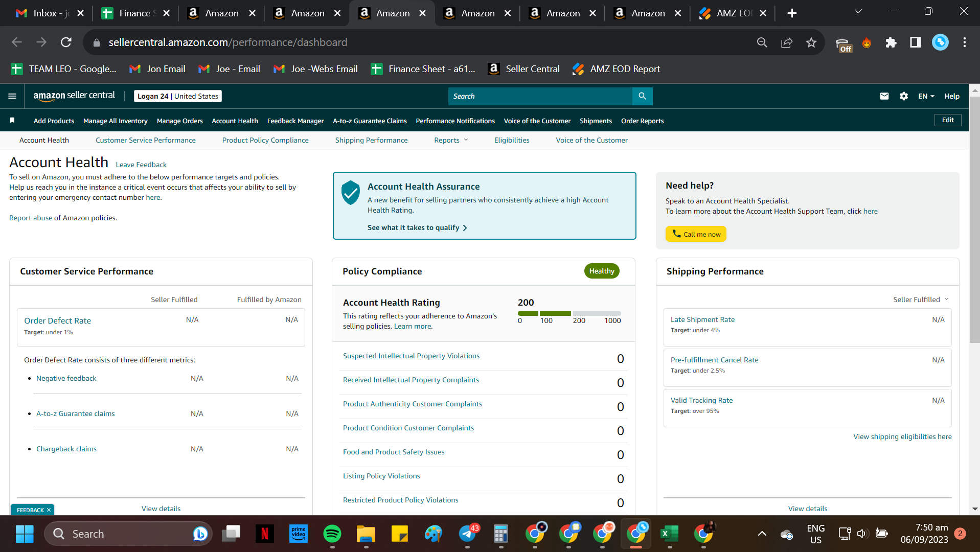Click View shipping eligibilities here link
Image resolution: width=980 pixels, height=552 pixels.
pyautogui.click(x=902, y=436)
